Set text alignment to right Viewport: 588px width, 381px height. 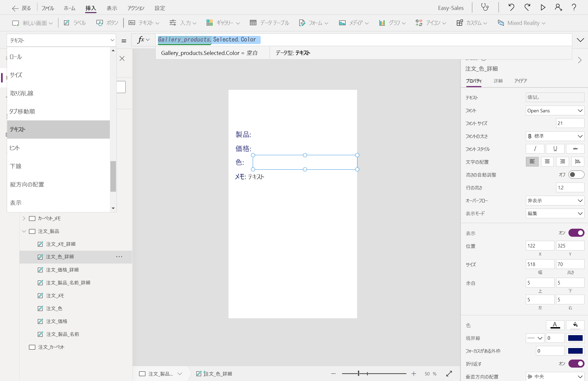562,162
